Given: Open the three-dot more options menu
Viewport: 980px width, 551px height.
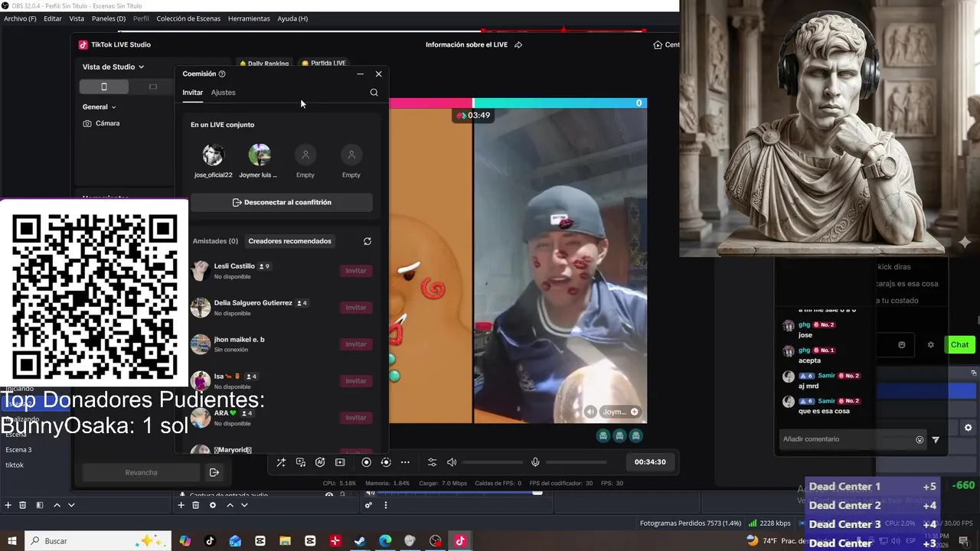Looking at the screenshot, I should tap(405, 462).
